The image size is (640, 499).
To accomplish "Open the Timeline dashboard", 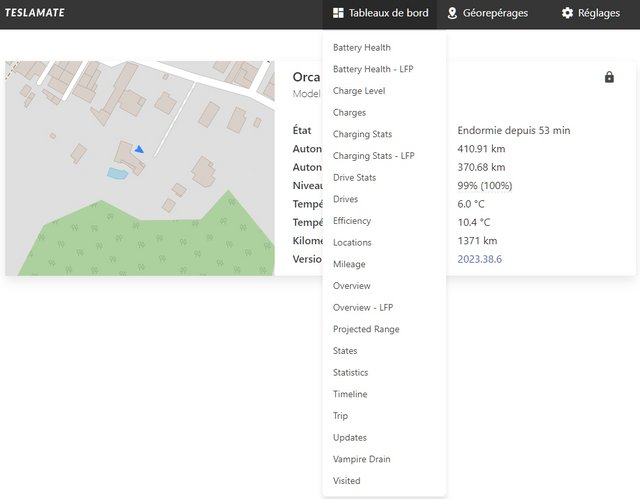I will click(x=350, y=394).
